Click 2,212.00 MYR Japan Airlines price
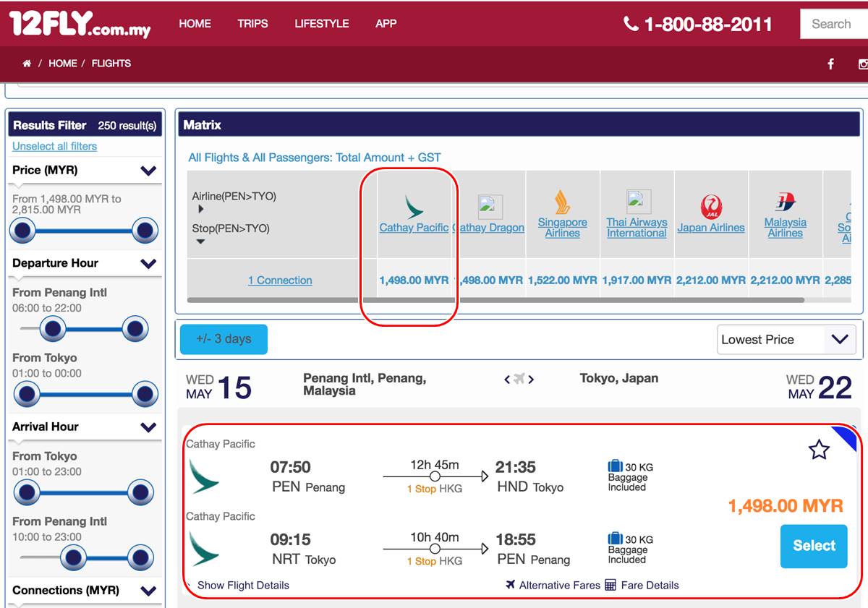 [x=711, y=281]
